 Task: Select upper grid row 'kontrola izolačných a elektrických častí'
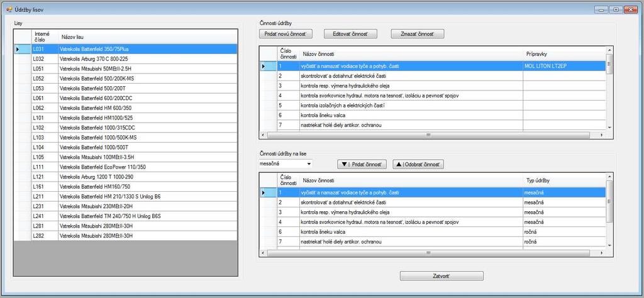433,106
